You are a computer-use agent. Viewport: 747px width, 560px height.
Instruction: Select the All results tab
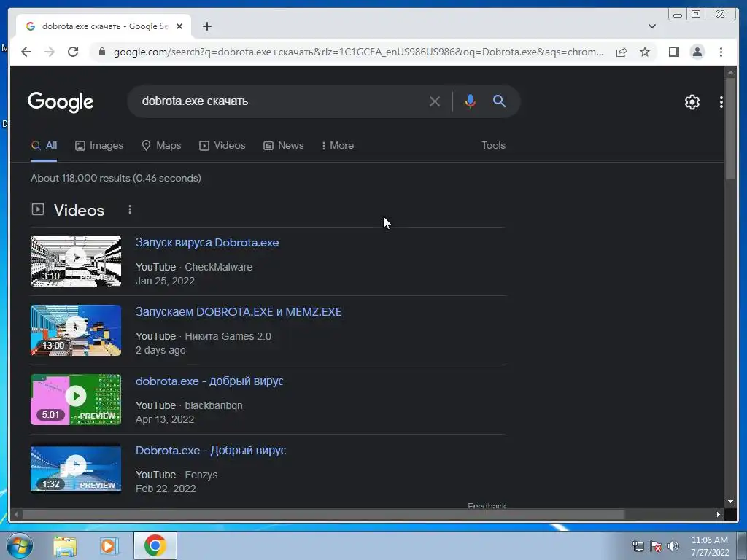click(x=44, y=146)
